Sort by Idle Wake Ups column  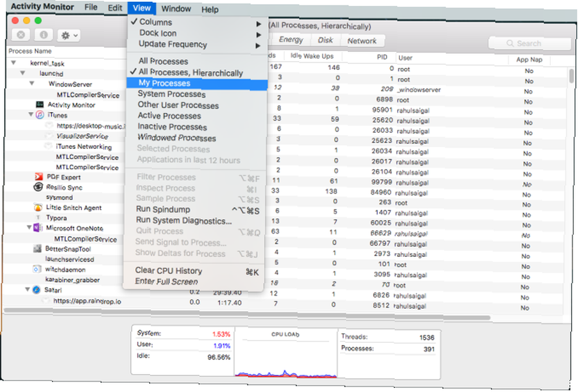tap(312, 56)
